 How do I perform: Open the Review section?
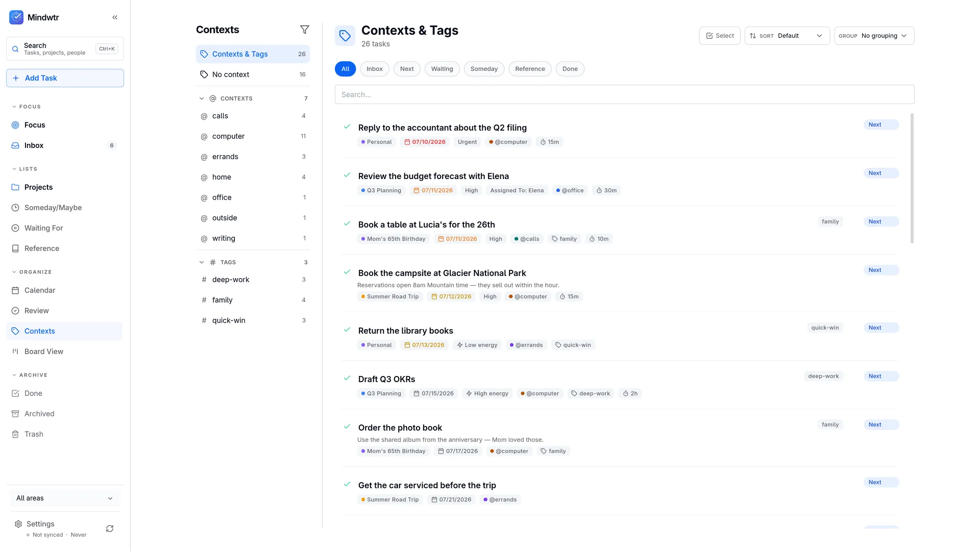coord(64,311)
